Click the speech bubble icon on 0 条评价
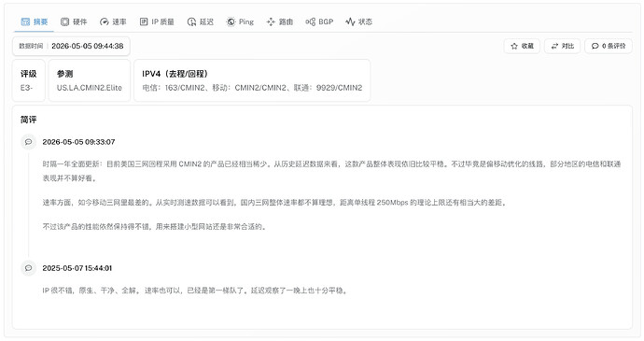This screenshot has width=644, height=341. (595, 46)
